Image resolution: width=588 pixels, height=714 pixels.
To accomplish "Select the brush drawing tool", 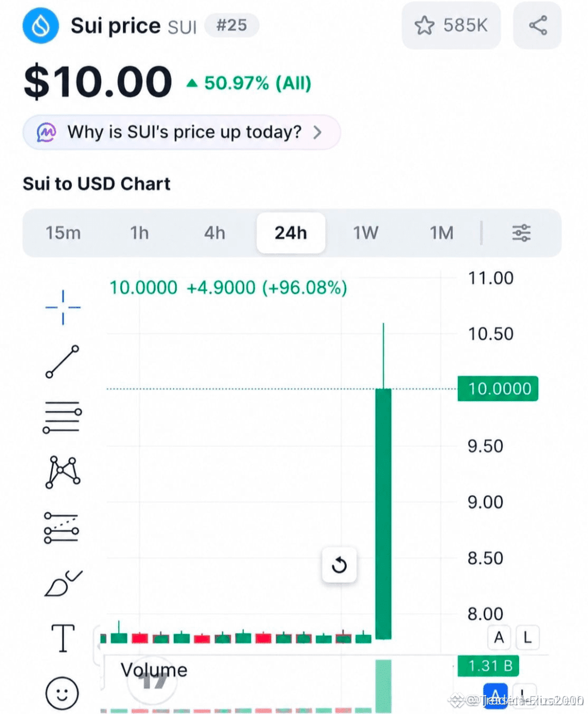I will [63, 583].
